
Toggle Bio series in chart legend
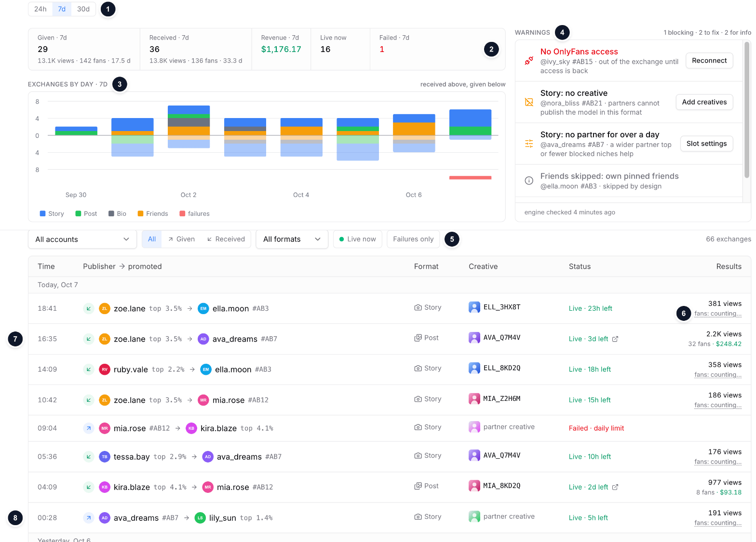coord(117,214)
